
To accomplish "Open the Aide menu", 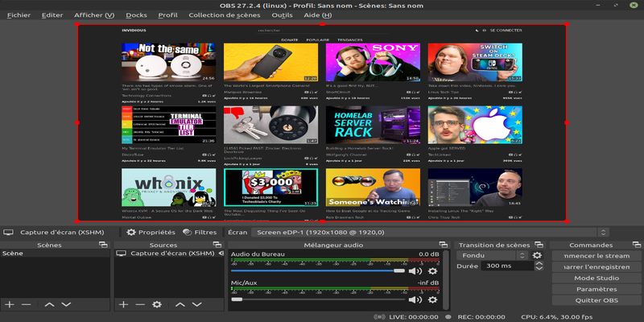I will [x=317, y=15].
